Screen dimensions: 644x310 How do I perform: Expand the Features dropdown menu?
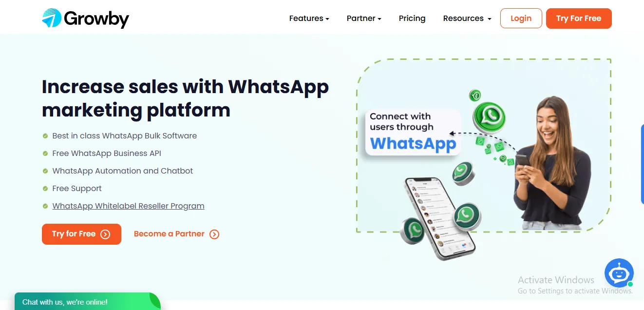[x=309, y=19]
